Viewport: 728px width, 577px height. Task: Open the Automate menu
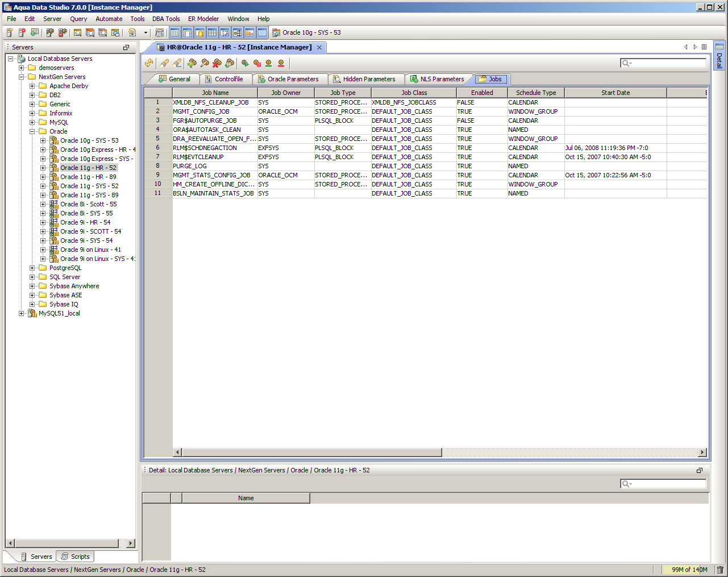(x=109, y=19)
